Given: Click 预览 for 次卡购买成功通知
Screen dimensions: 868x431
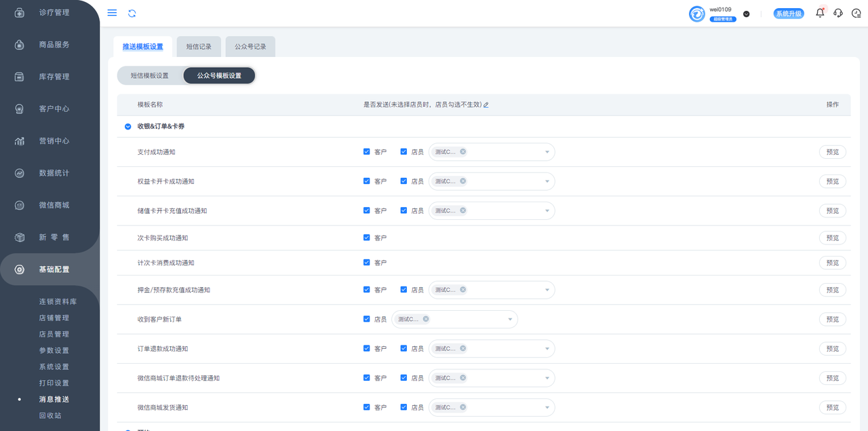Looking at the screenshot, I should pyautogui.click(x=833, y=238).
